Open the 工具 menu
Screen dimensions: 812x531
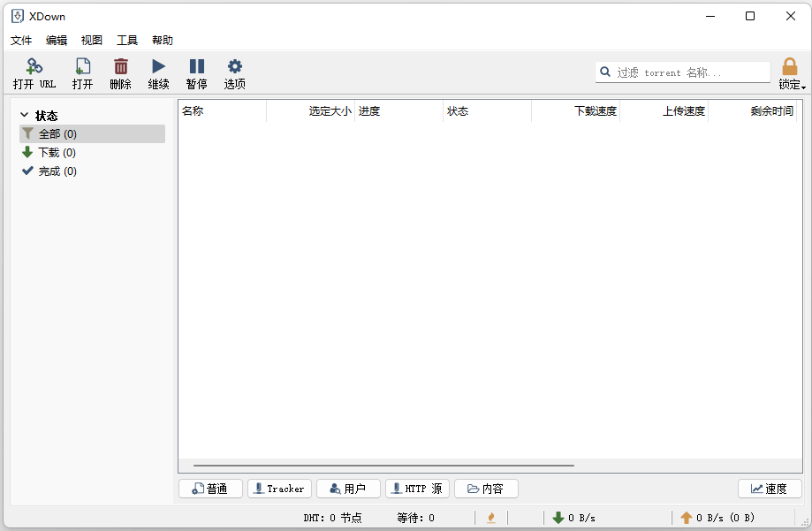click(x=126, y=40)
